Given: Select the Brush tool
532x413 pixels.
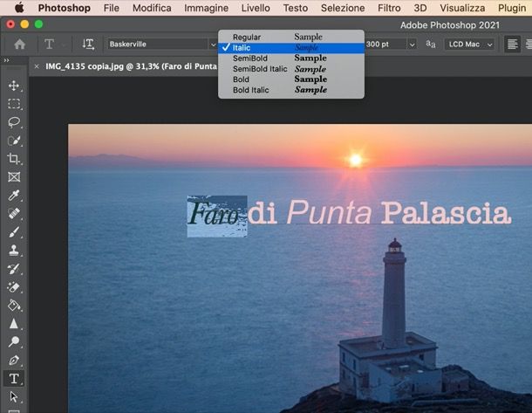Looking at the screenshot, I should click(x=14, y=232).
